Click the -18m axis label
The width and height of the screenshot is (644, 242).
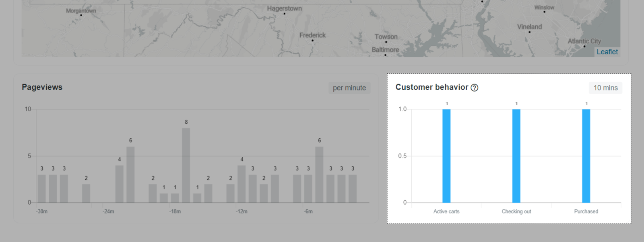pos(175,211)
